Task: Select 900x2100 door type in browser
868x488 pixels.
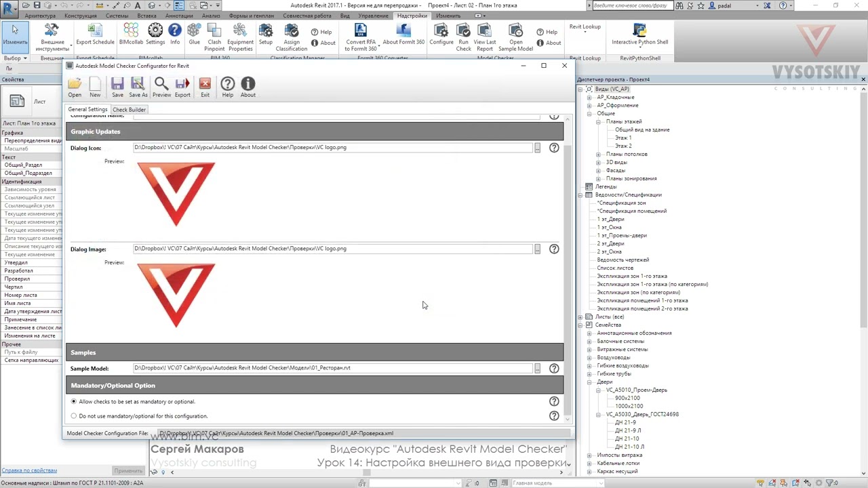Action: (628, 399)
